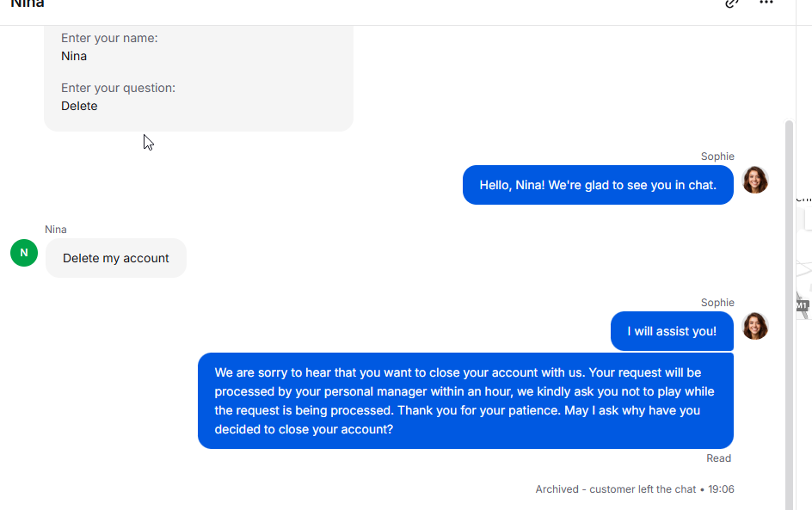The image size is (812, 510).
Task: Click the map preview at the right edge
Action: (x=803, y=258)
